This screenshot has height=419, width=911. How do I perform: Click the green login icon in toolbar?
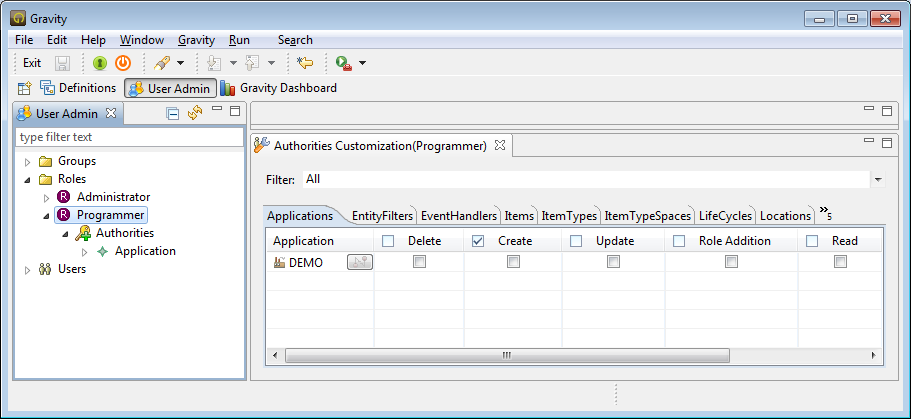tap(100, 63)
